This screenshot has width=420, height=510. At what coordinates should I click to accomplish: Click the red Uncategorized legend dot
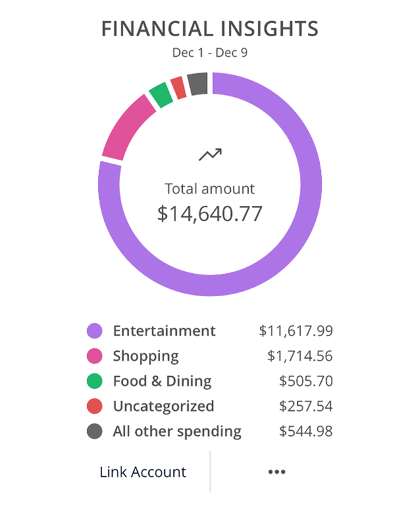coord(95,406)
